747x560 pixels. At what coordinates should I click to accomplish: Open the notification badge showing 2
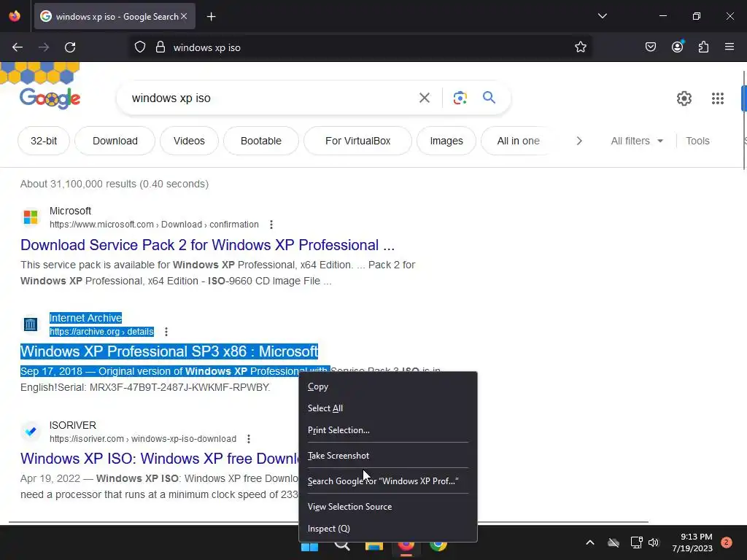pyautogui.click(x=727, y=542)
